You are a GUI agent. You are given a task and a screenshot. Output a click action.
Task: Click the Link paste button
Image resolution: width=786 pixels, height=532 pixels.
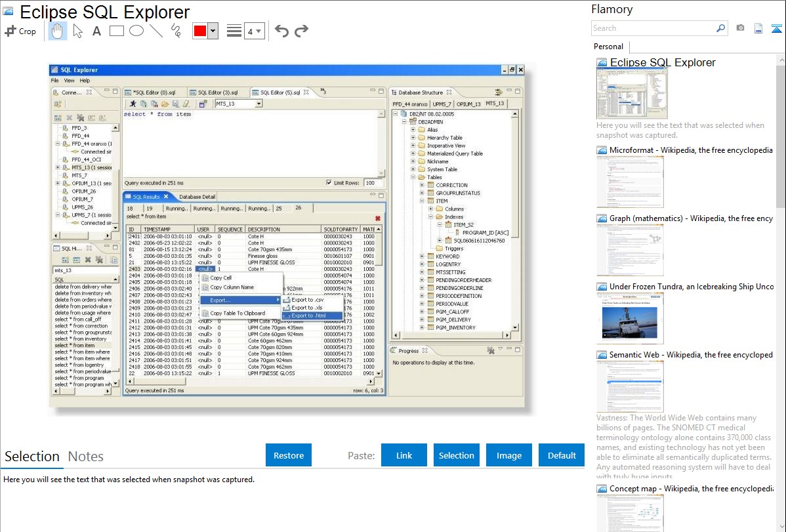(x=404, y=455)
